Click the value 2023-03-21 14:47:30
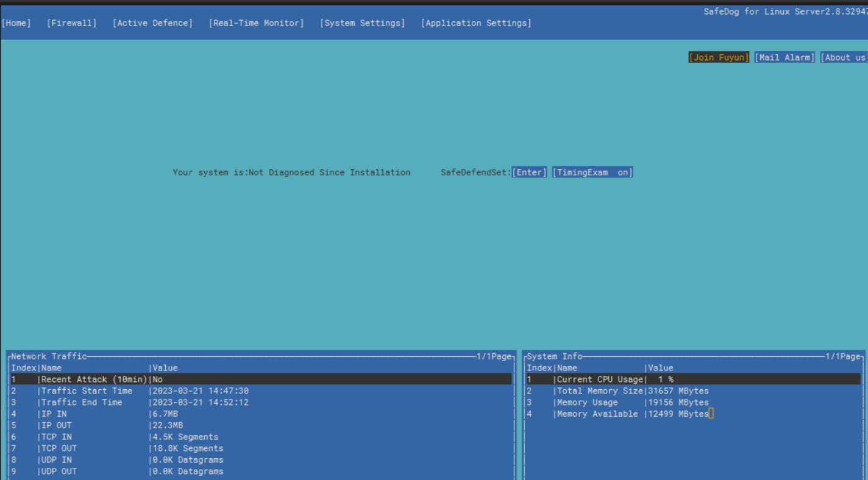Viewport: 868px width, 480px height. coord(201,391)
